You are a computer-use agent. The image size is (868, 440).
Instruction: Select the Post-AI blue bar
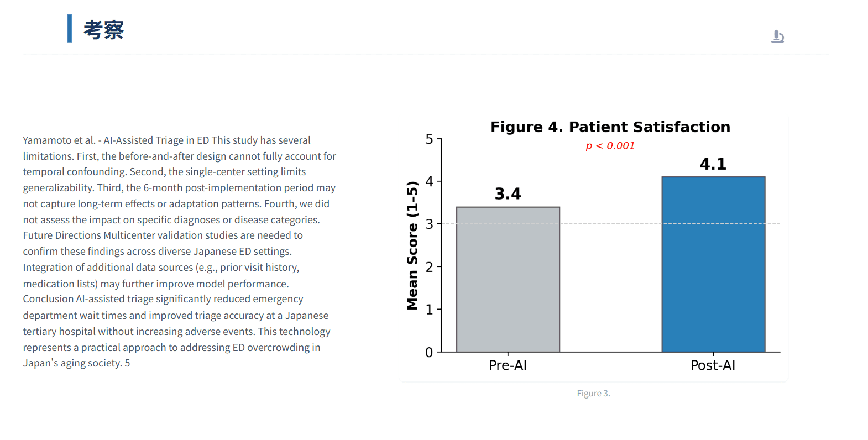pos(713,264)
